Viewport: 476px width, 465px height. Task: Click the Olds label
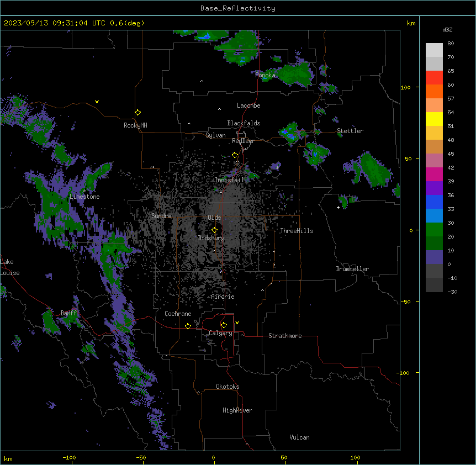coord(214,218)
